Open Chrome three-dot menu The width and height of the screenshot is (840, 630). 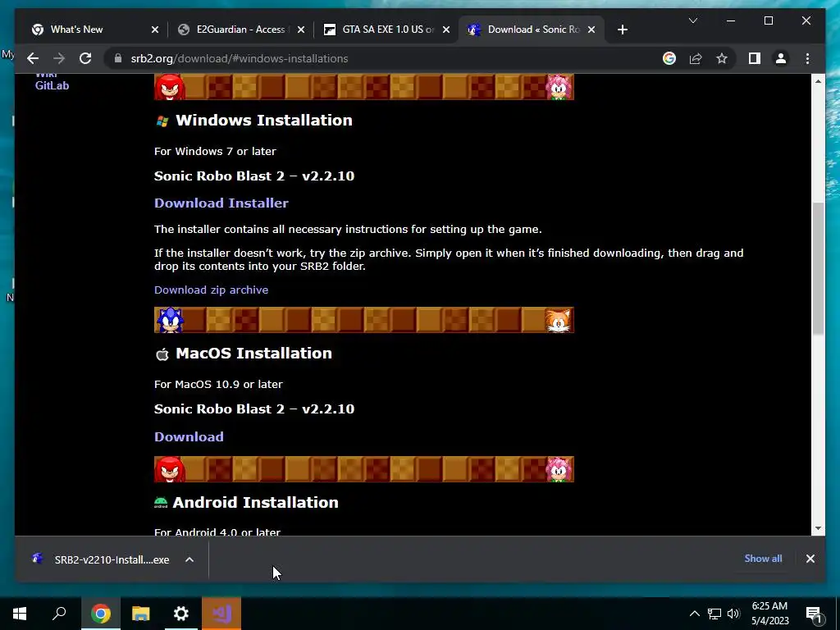(807, 58)
